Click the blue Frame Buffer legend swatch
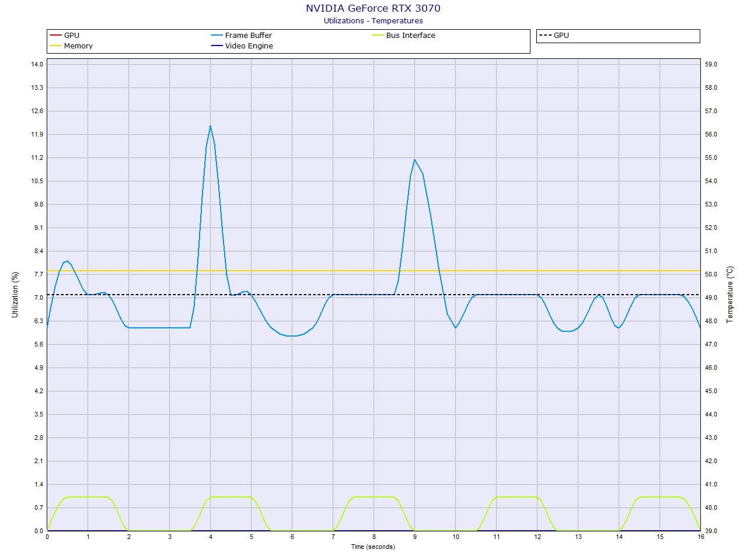The height and width of the screenshot is (560, 747). tap(217, 36)
